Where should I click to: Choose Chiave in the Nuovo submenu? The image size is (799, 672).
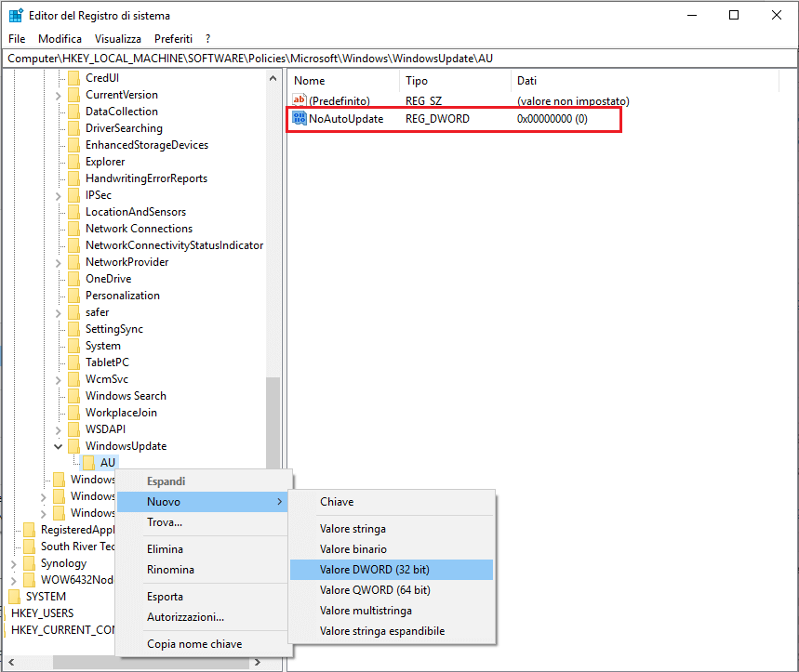[392, 502]
